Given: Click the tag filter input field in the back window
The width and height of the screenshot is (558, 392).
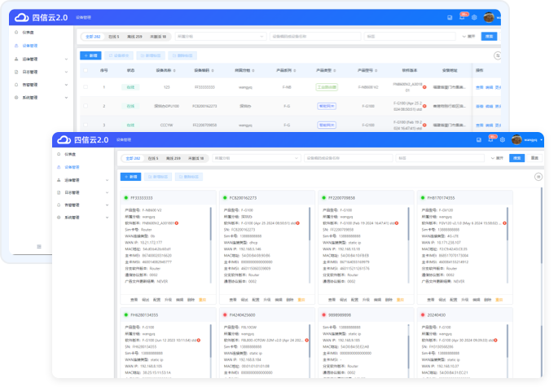Looking at the screenshot, I should (410, 37).
